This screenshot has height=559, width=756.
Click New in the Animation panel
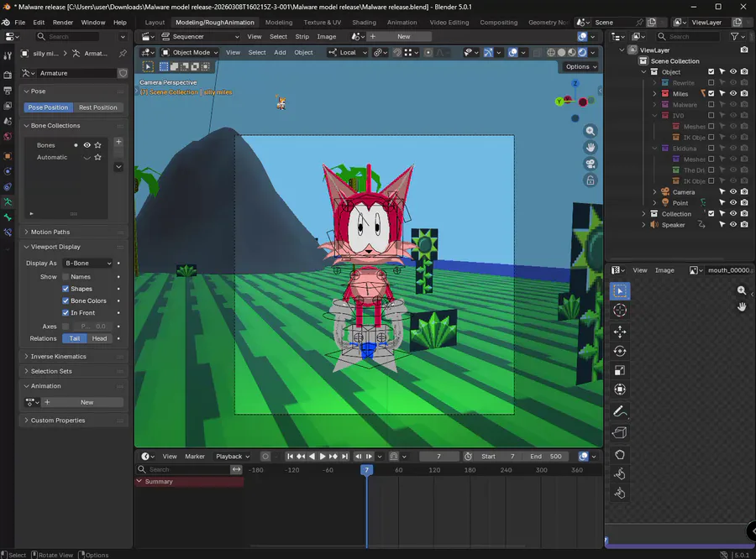click(x=87, y=402)
